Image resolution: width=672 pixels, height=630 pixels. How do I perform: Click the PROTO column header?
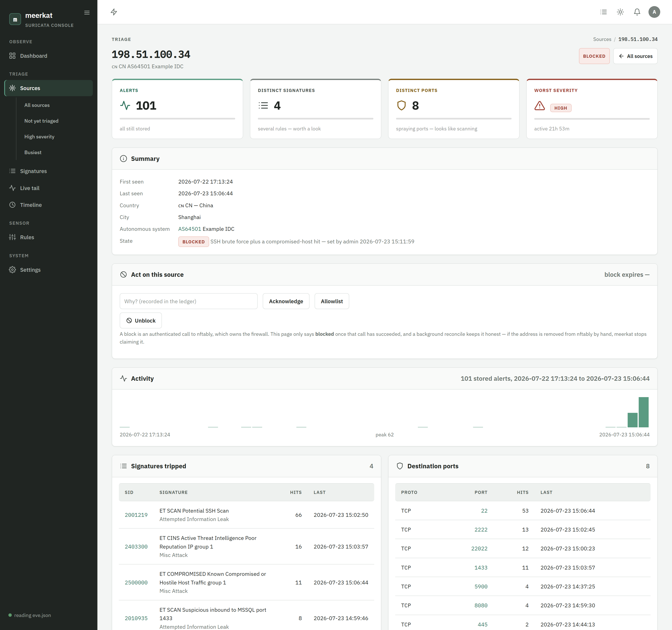(x=409, y=492)
